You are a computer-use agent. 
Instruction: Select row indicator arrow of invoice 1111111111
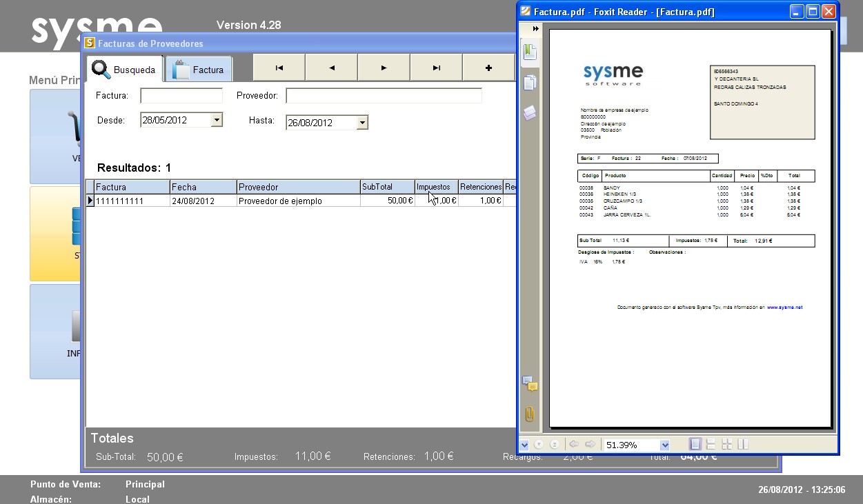90,201
